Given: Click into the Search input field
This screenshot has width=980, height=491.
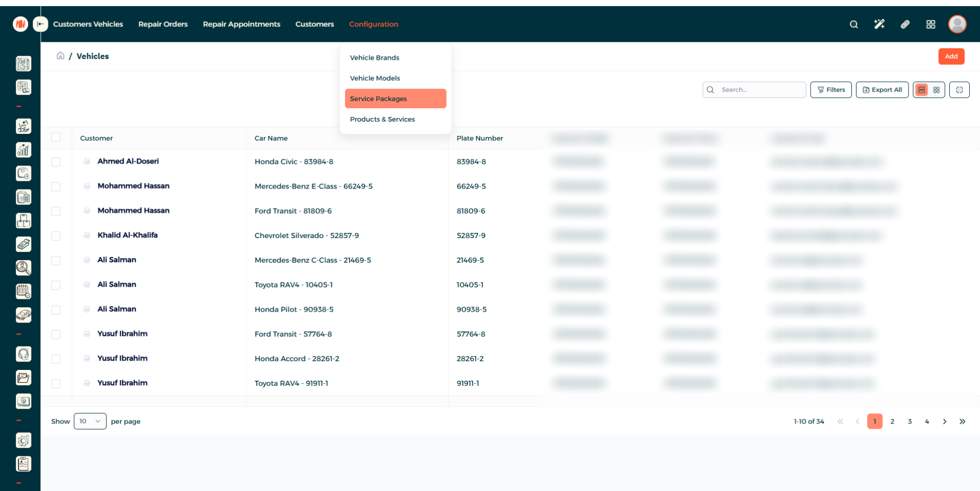Looking at the screenshot, I should coord(761,90).
